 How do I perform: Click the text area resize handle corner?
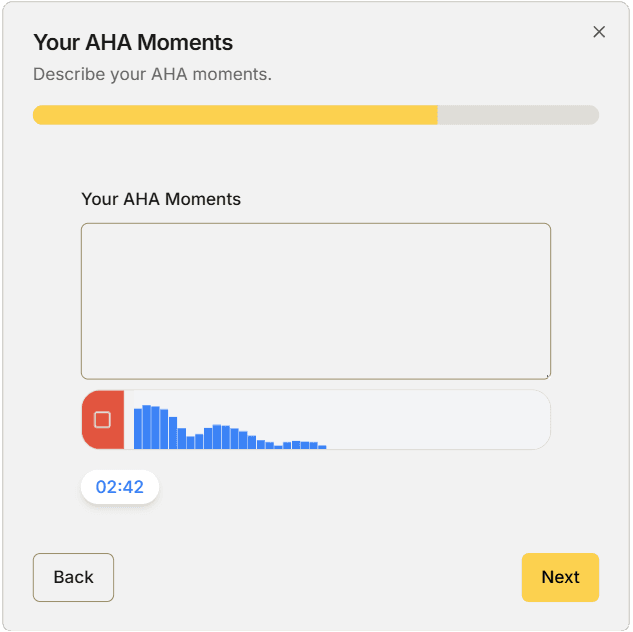[x=547, y=375]
